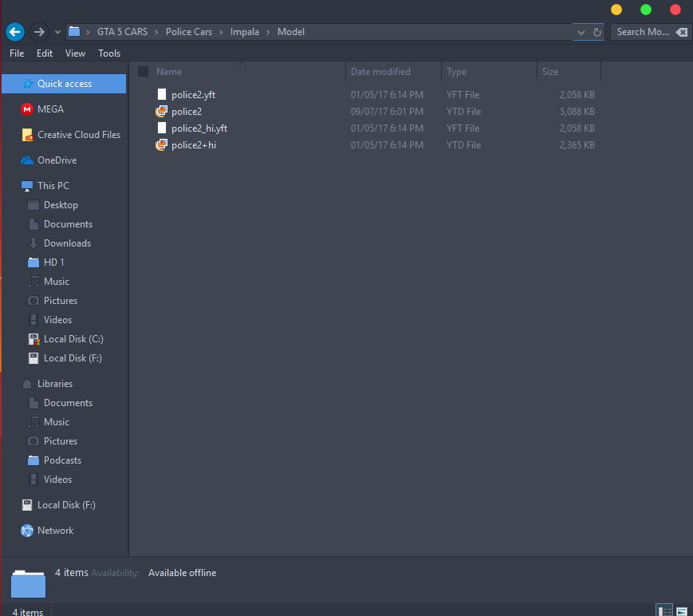Open the View menu

pyautogui.click(x=75, y=53)
